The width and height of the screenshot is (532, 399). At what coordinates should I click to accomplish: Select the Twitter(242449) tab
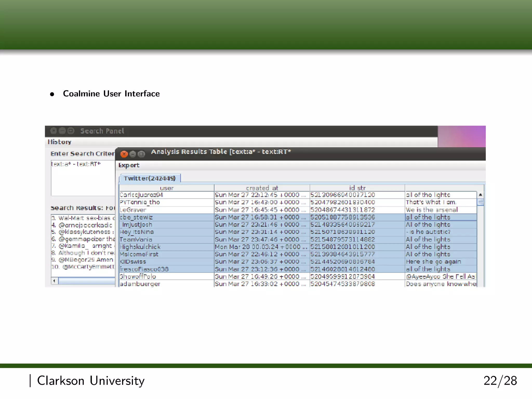pyautogui.click(x=150, y=178)
